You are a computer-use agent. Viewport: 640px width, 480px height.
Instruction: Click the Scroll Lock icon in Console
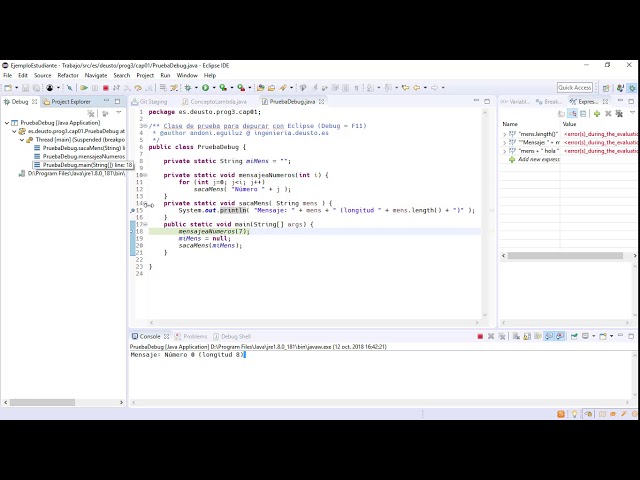[527, 336]
